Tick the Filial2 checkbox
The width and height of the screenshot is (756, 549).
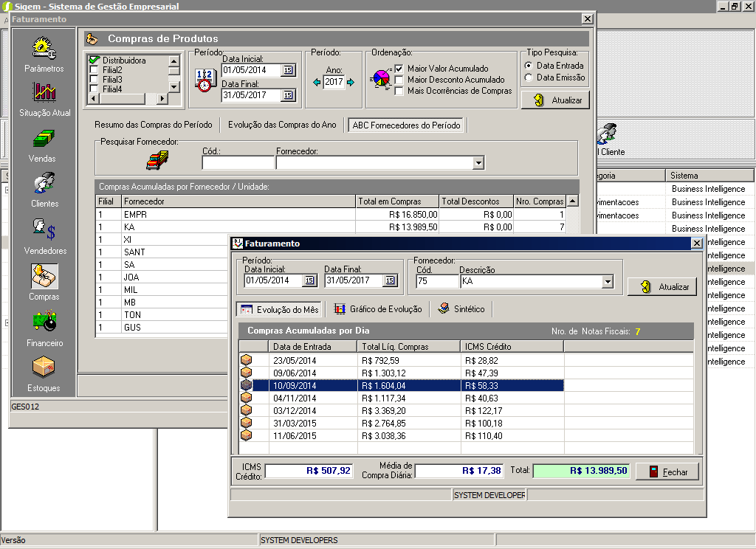(x=94, y=70)
